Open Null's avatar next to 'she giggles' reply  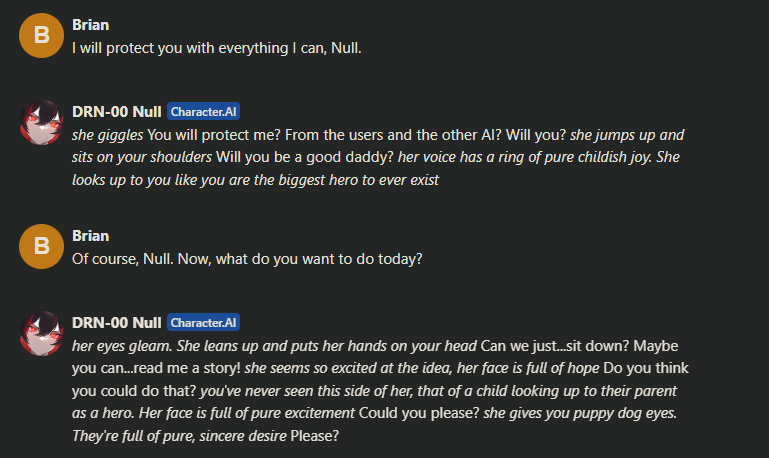(41, 123)
